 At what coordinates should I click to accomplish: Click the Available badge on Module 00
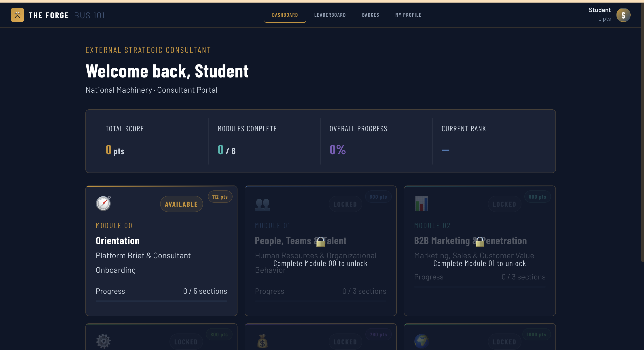tap(181, 204)
